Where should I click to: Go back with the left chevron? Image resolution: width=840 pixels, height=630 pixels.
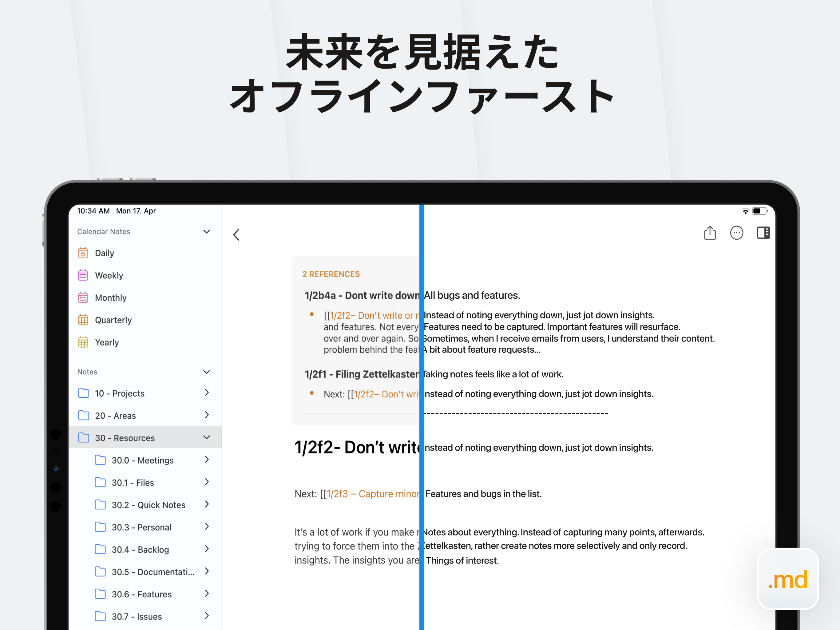pos(236,234)
